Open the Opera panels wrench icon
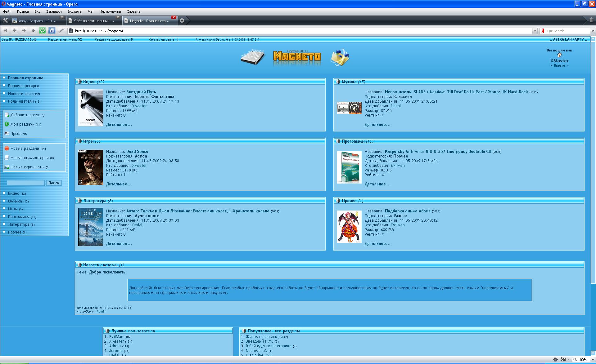The height and width of the screenshot is (364, 596). [x=5, y=20]
